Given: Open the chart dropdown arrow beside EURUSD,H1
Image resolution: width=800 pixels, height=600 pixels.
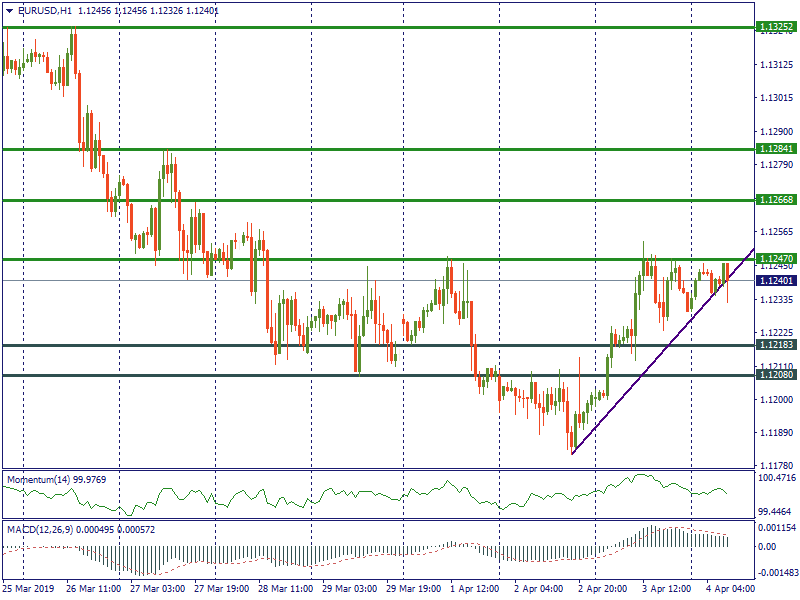Looking at the screenshot, I should [x=9, y=10].
